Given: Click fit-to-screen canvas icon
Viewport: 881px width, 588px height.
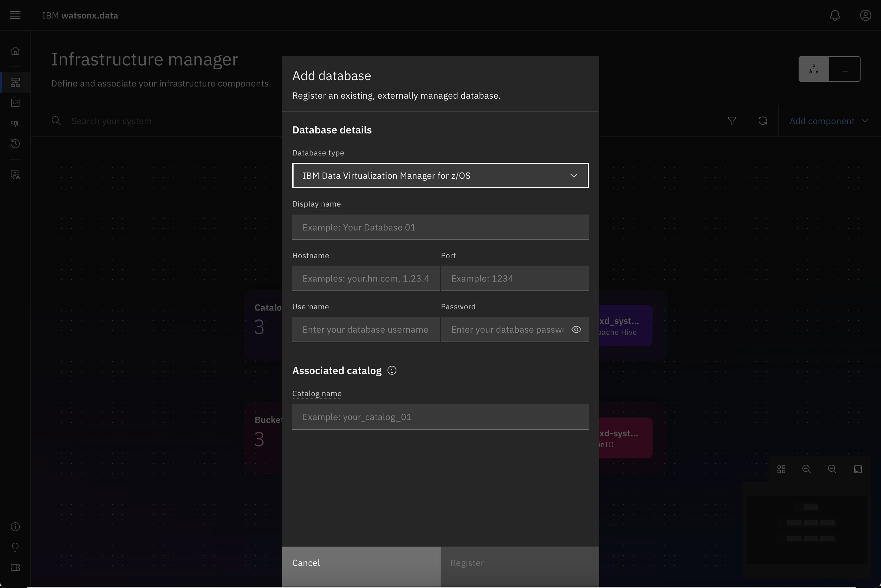Looking at the screenshot, I should pos(858,469).
